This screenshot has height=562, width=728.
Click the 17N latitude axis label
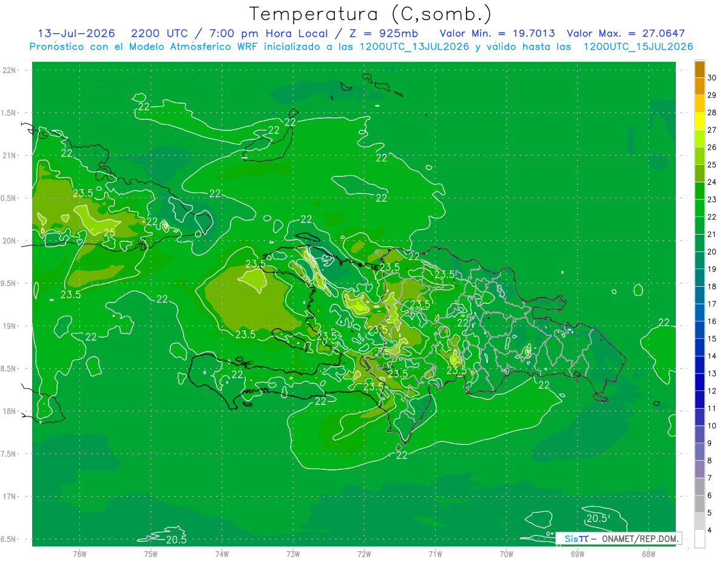point(10,497)
